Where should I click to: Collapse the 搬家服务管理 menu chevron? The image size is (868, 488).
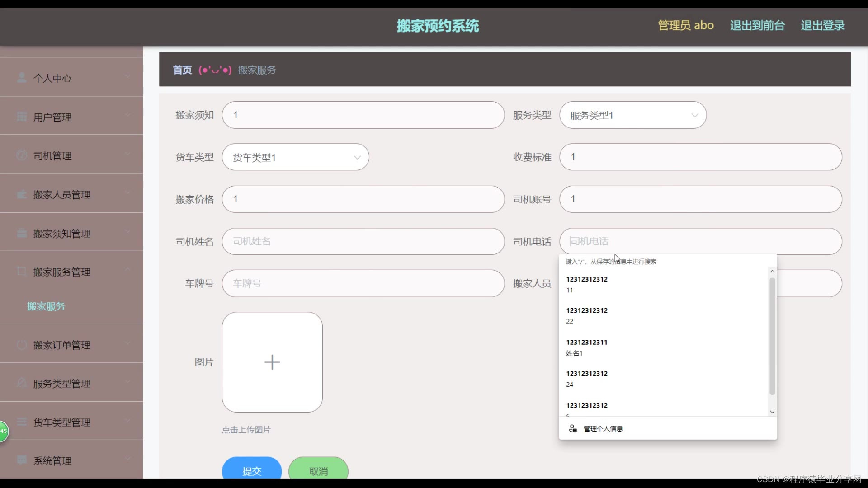pyautogui.click(x=127, y=270)
